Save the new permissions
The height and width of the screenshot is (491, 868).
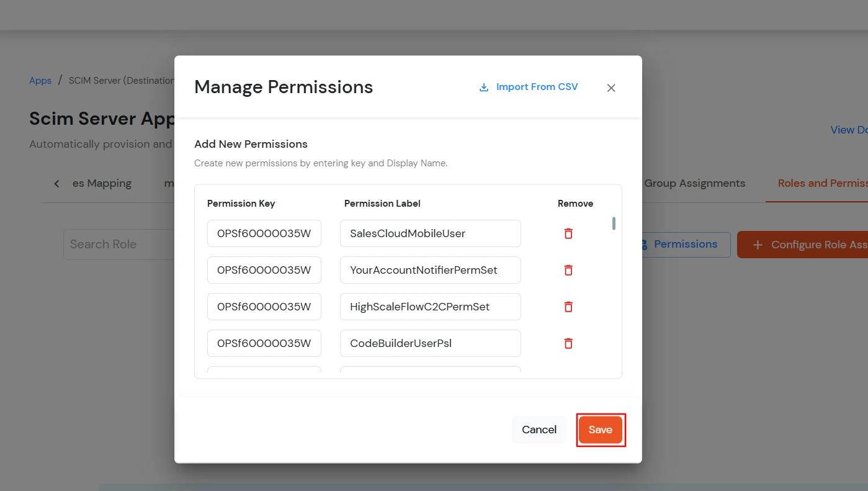[x=600, y=429]
